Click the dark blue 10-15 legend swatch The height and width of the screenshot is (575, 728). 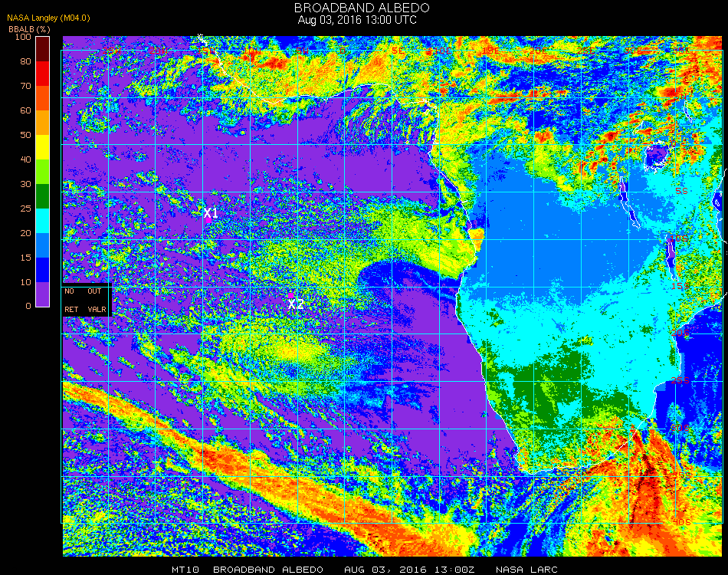tap(43, 270)
